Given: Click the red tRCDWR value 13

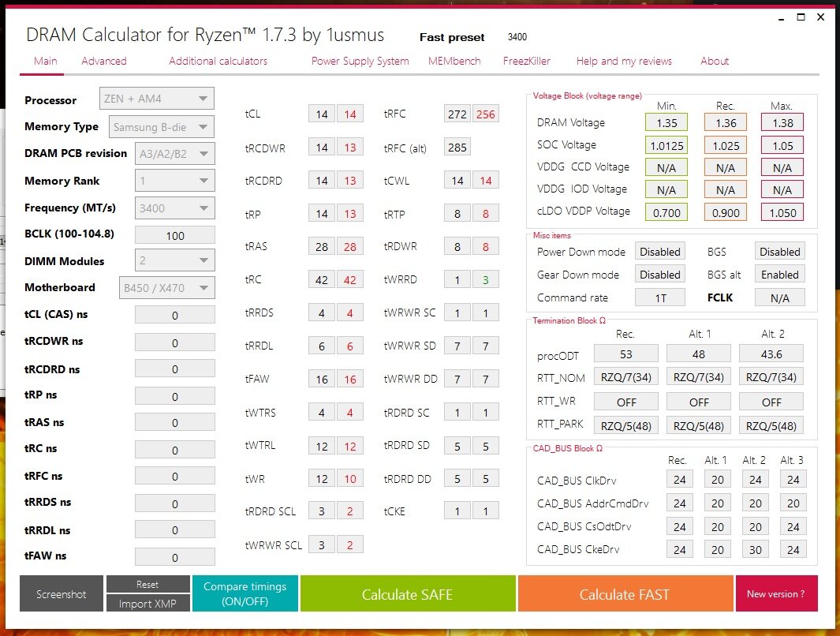Looking at the screenshot, I should click(350, 148).
